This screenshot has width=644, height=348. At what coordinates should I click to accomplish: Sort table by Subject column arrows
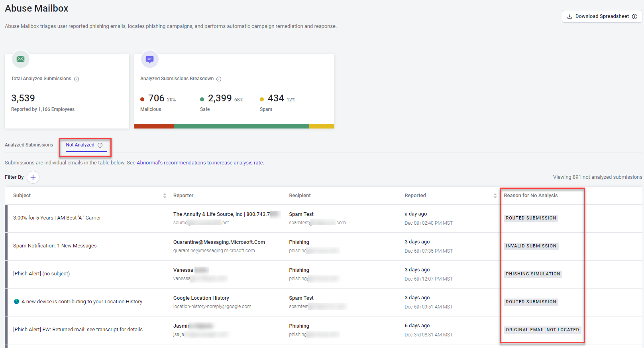click(165, 196)
